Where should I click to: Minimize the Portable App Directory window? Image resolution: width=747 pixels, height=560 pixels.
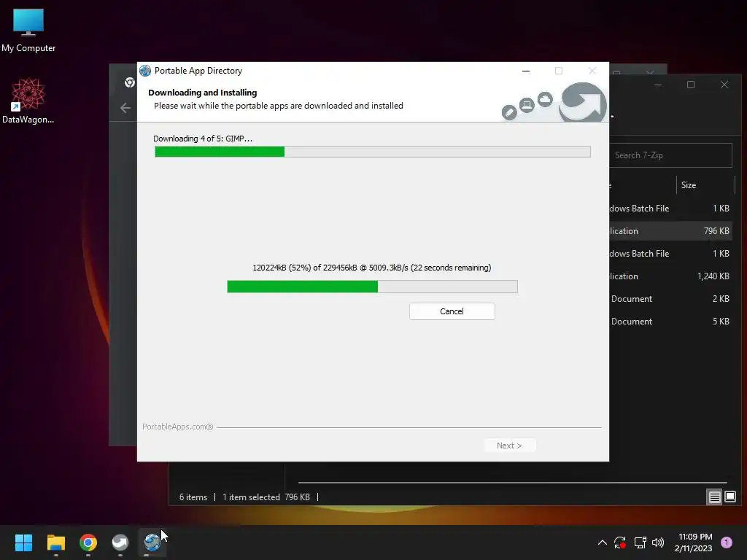(526, 71)
